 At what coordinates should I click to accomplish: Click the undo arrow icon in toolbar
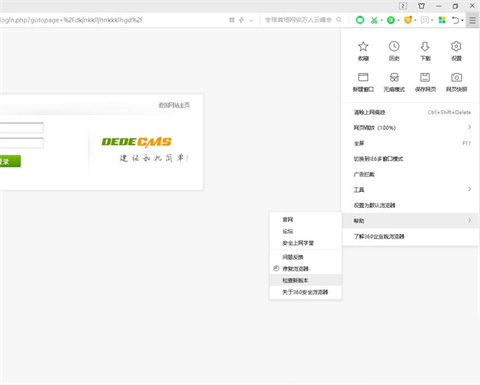click(x=456, y=20)
